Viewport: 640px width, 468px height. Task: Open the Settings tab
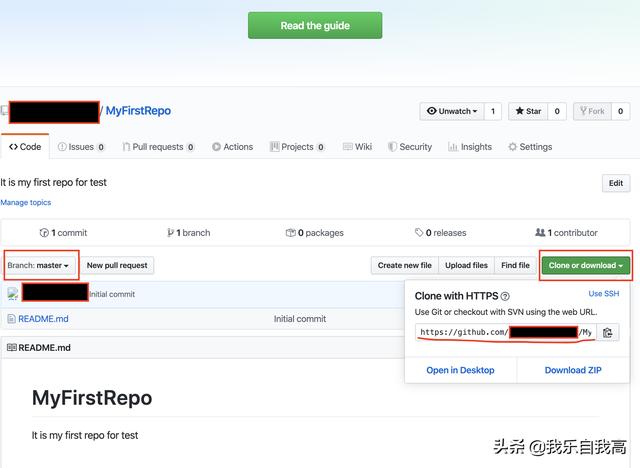tap(530, 147)
